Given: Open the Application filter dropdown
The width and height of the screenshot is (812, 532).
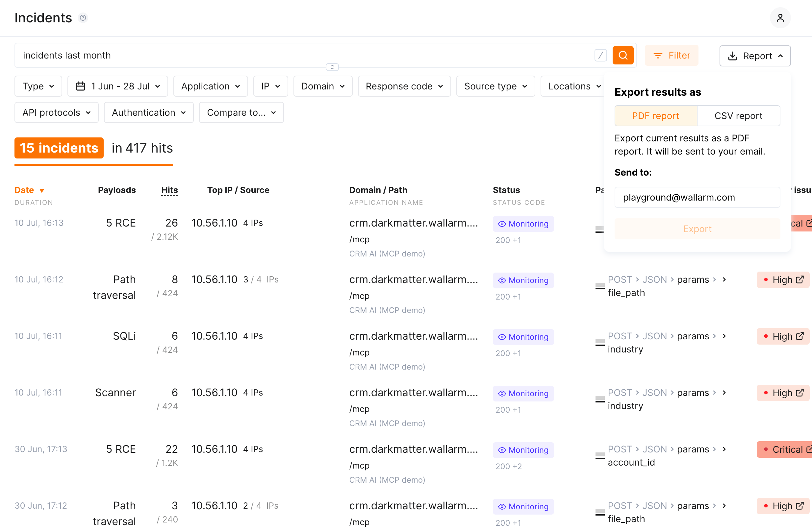Looking at the screenshot, I should click(x=211, y=86).
